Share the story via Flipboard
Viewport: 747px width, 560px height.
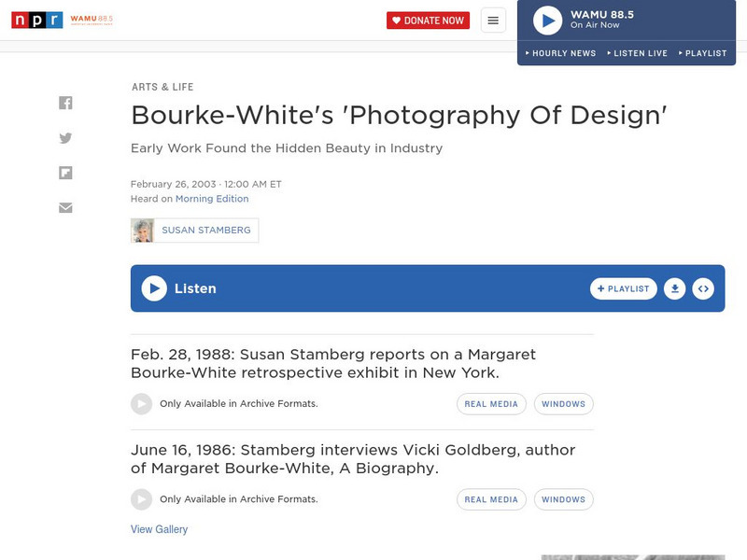point(65,172)
